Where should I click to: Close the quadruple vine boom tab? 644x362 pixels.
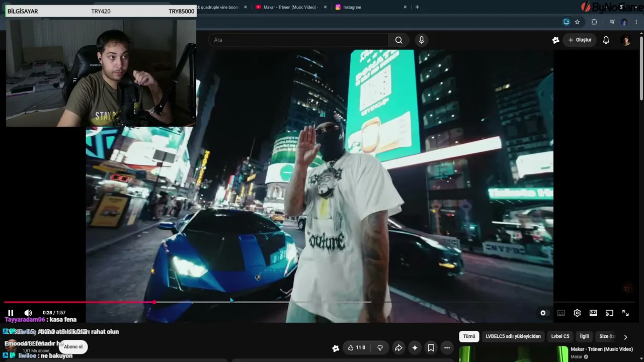pyautogui.click(x=246, y=7)
